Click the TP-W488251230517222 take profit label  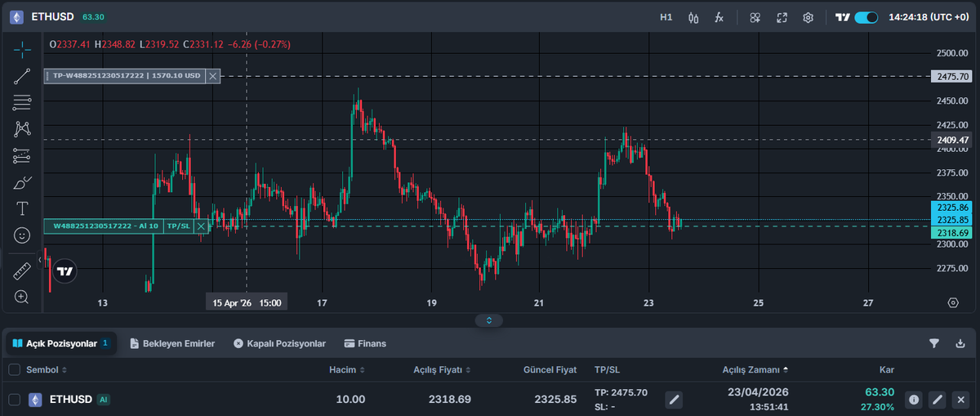pos(124,76)
